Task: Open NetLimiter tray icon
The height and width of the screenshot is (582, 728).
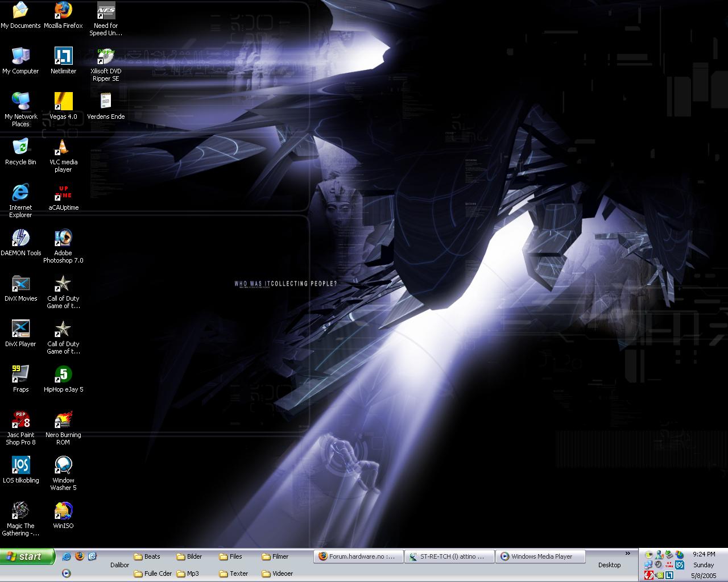Action: coord(669,575)
